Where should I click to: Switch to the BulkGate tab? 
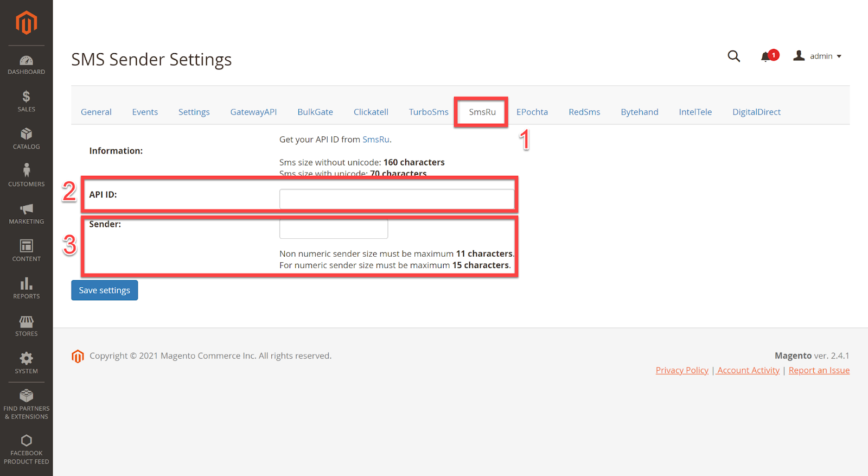(x=315, y=112)
